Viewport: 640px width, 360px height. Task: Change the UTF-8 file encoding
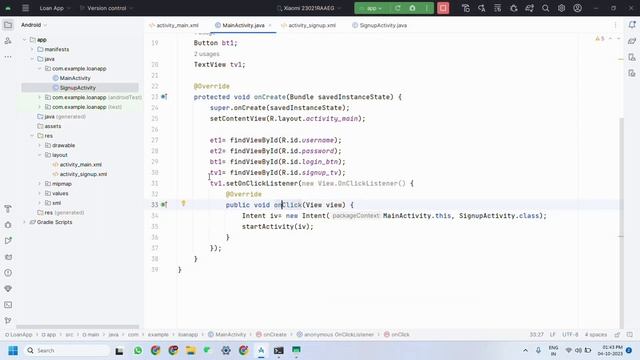[570, 334]
